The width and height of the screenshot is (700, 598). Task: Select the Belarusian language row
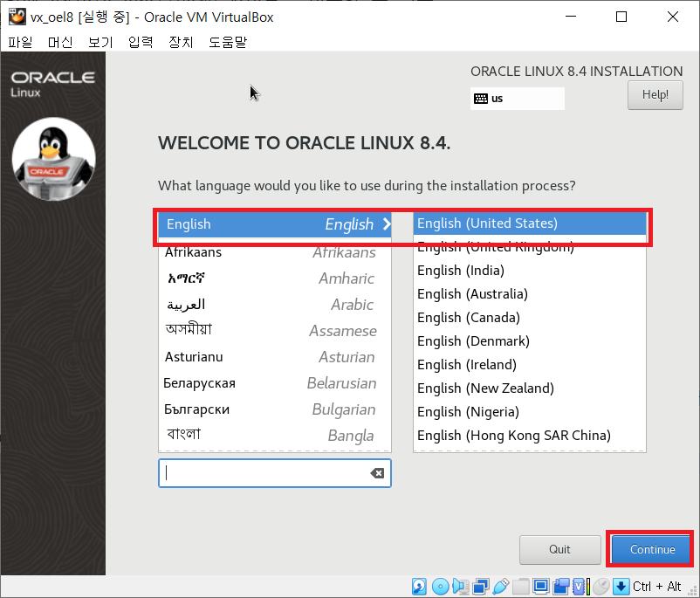pos(275,383)
